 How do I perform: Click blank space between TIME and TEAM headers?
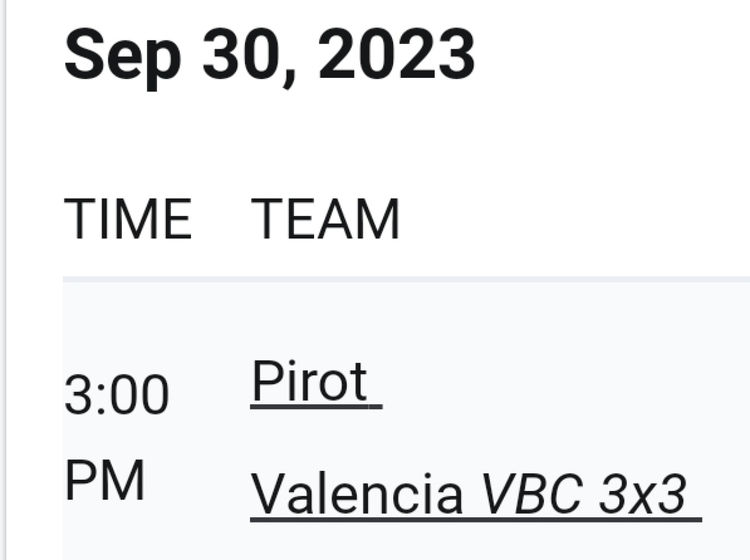coord(221,219)
